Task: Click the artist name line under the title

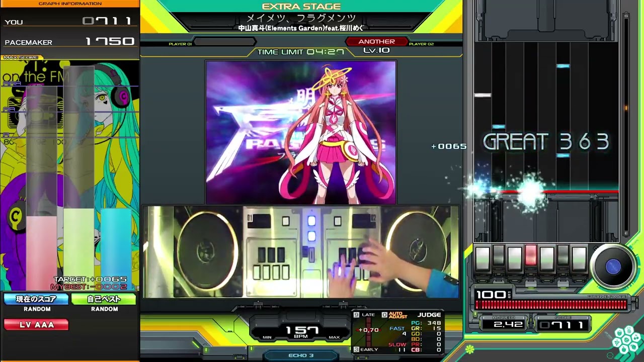Action: coord(301,28)
